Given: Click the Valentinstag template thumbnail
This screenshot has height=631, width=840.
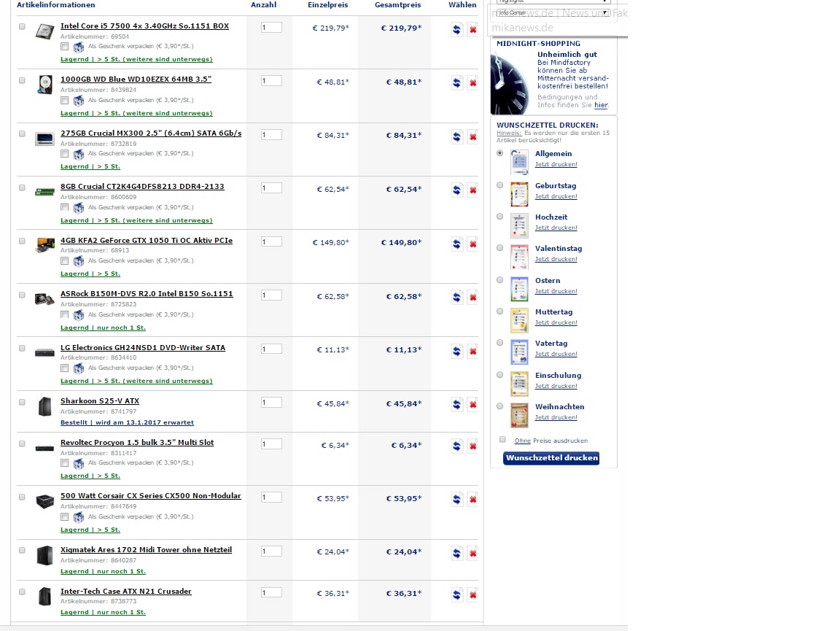Looking at the screenshot, I should [519, 258].
